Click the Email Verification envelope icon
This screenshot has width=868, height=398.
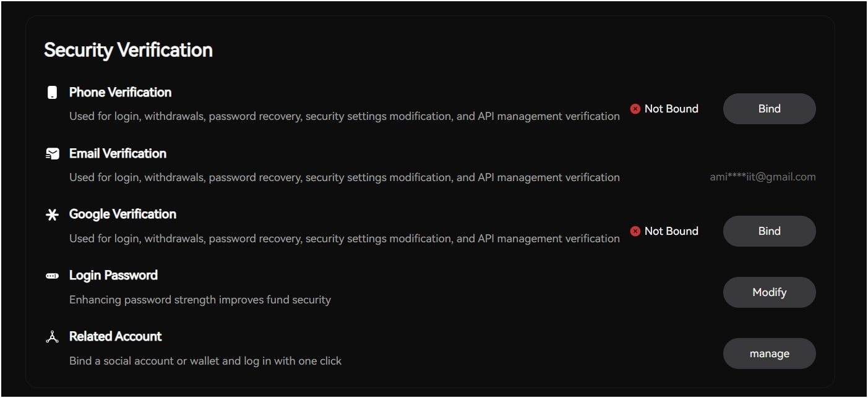coord(53,154)
